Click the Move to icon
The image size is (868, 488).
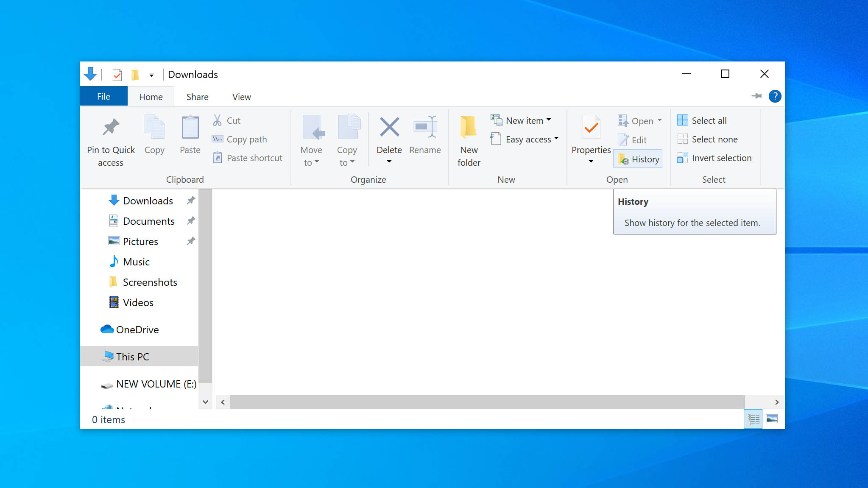tap(313, 127)
